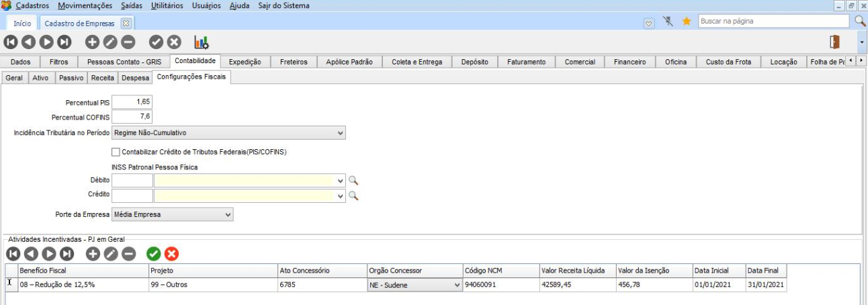The image size is (868, 305).
Task: Open Porte da Empresa dropdown
Action: (x=228, y=215)
